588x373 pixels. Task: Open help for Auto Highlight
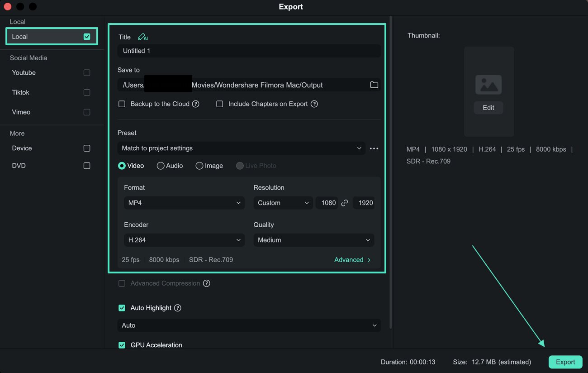click(x=178, y=308)
